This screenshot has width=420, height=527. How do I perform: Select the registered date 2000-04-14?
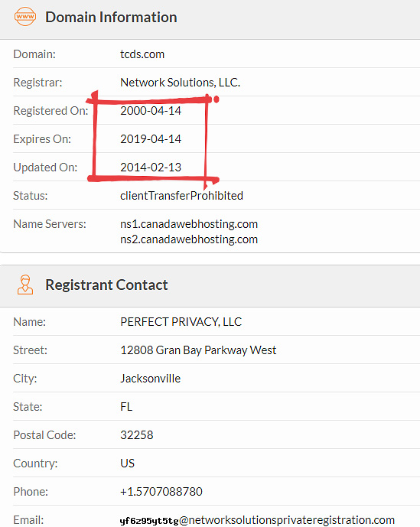click(x=151, y=111)
